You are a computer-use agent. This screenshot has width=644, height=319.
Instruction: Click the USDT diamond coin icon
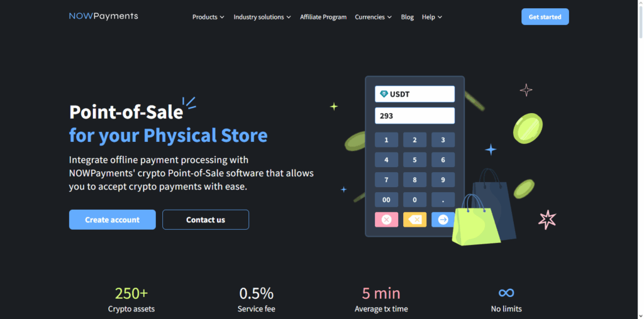(x=384, y=94)
